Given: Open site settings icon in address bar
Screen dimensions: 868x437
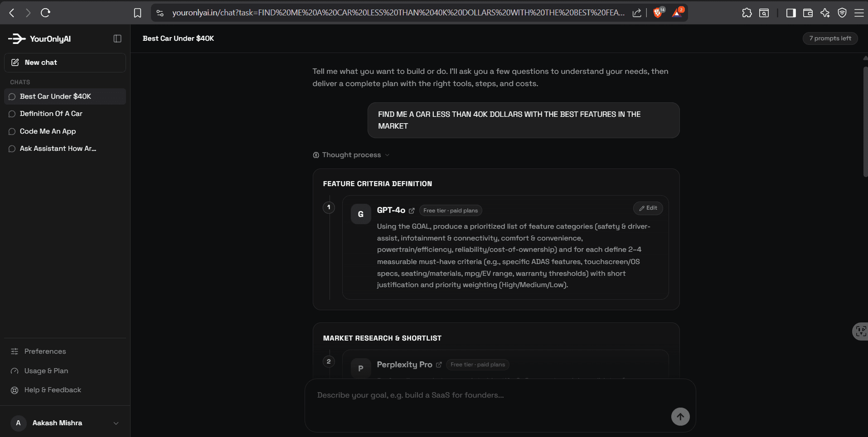Looking at the screenshot, I should coord(160,13).
